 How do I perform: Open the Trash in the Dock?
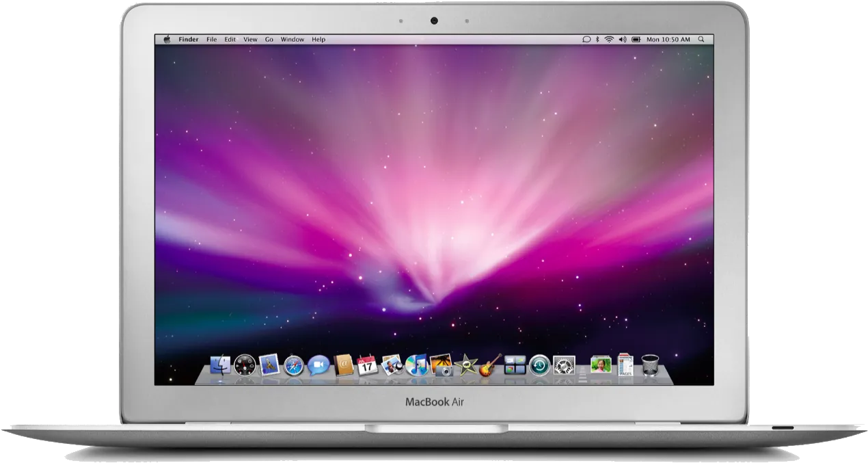pyautogui.click(x=650, y=365)
